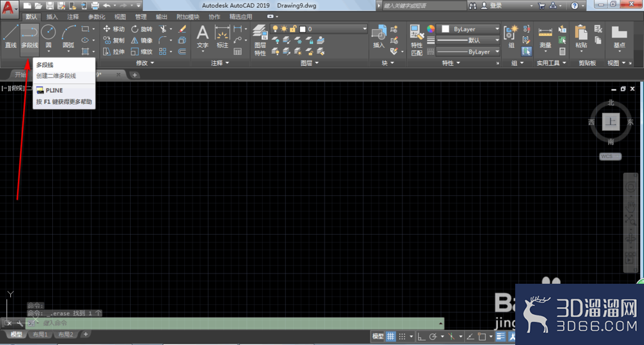
Task: Select the 圆 circle tool
Action: point(48,36)
